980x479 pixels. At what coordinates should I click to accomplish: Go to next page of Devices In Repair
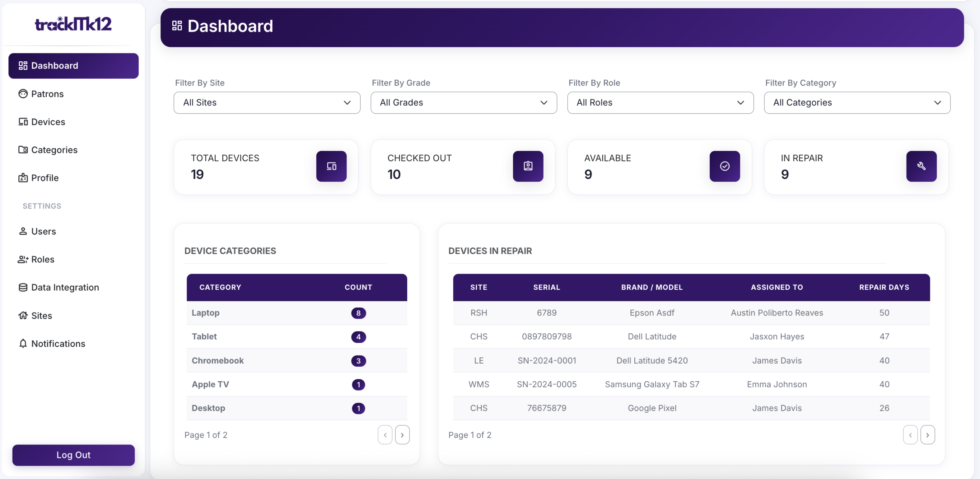click(x=928, y=435)
